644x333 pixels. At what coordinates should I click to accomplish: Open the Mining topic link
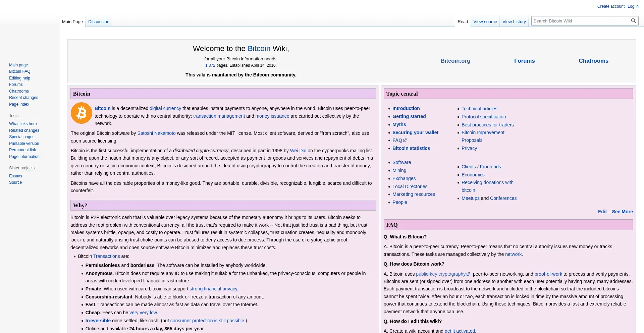pyautogui.click(x=399, y=170)
